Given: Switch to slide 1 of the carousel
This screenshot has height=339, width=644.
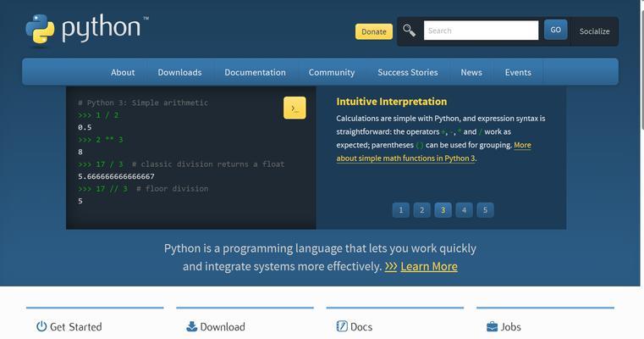Looking at the screenshot, I should [401, 210].
